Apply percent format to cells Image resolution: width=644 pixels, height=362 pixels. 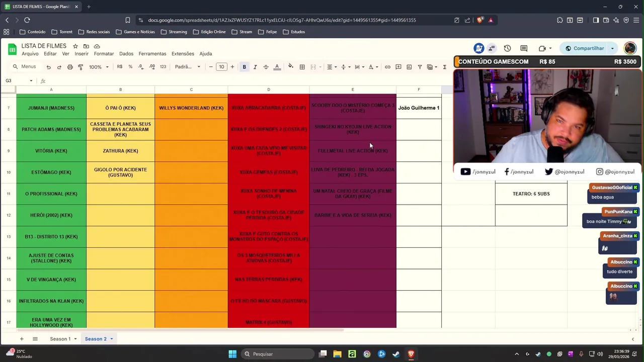130,67
